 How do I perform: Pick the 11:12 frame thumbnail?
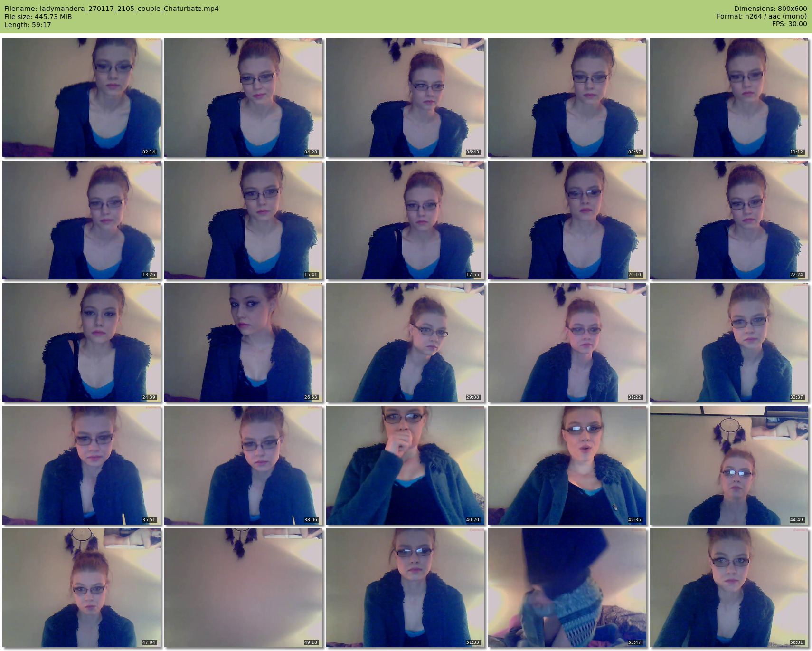point(729,97)
